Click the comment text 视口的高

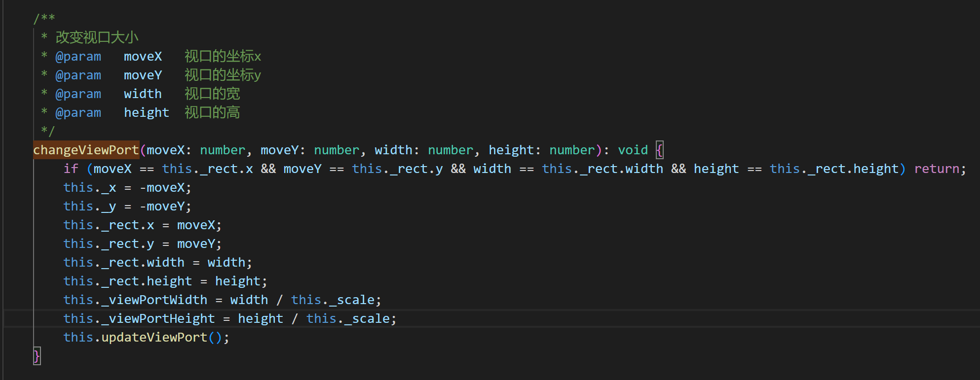tap(212, 112)
